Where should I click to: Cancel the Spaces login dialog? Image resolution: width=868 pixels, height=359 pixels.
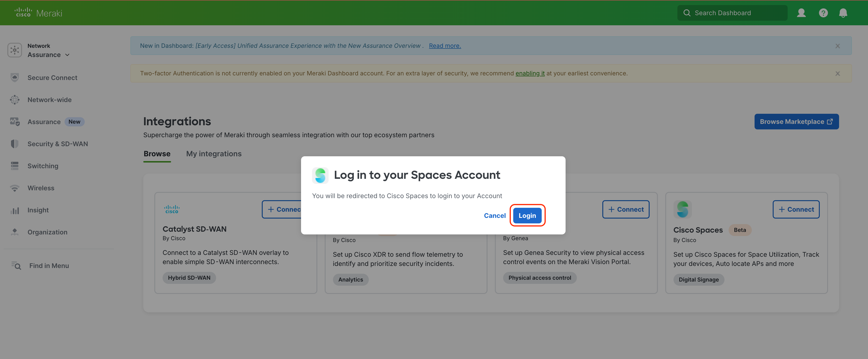point(494,216)
